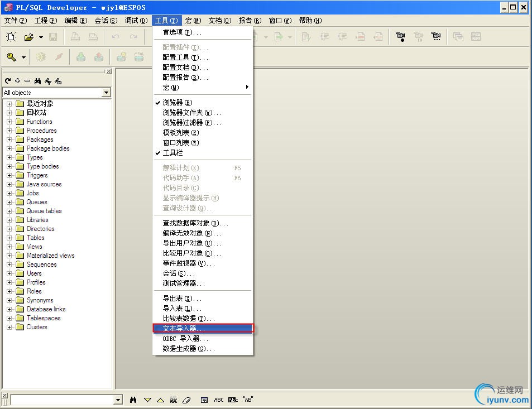Click the browser filter icon
The image size is (532, 409).
[x=48, y=81]
